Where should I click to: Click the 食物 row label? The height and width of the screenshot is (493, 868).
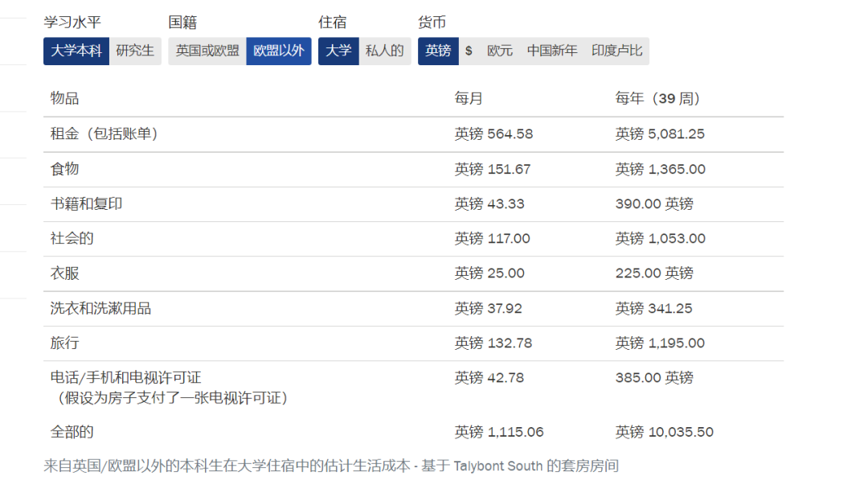[65, 170]
